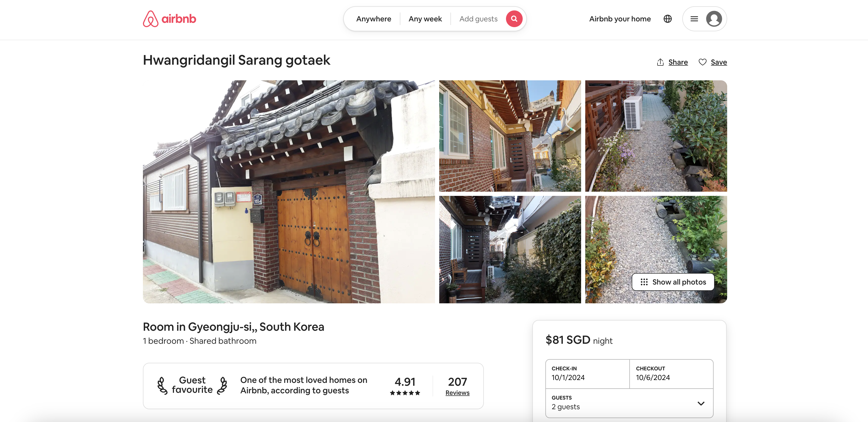The width and height of the screenshot is (868, 422).
Task: Open the 2 guests selector field
Action: pyautogui.click(x=629, y=403)
